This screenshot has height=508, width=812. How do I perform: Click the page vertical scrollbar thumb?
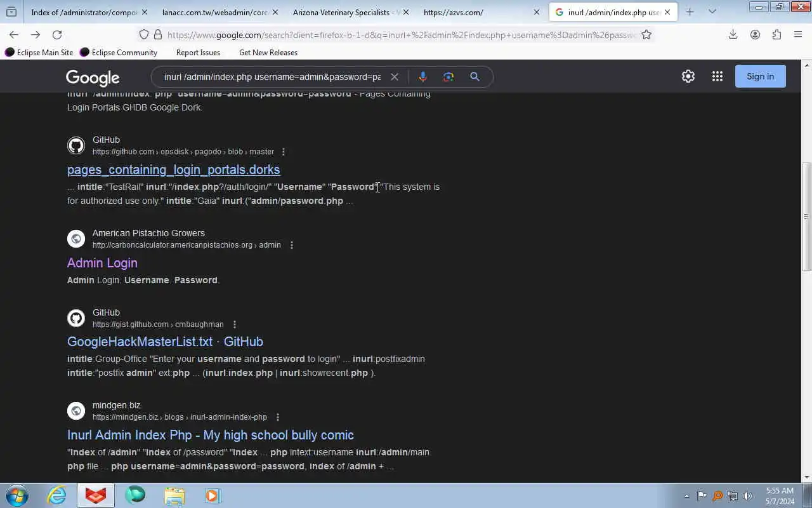coord(807,217)
